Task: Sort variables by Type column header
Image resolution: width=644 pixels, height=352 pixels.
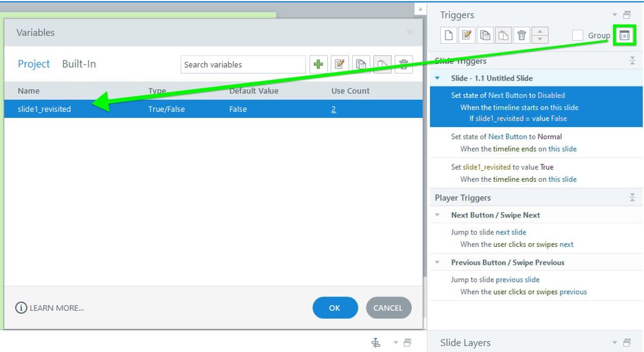Action: point(157,91)
